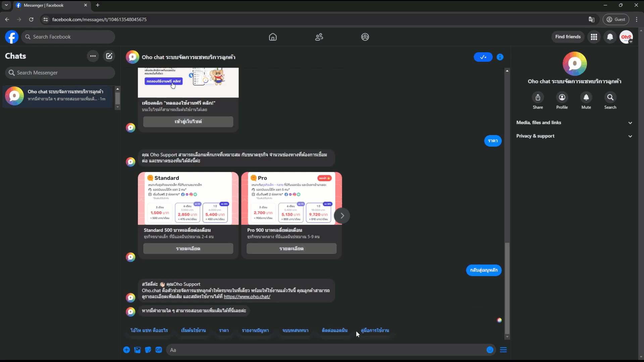Select quick reply เริ่มต้นใช้งาน

coord(194,330)
